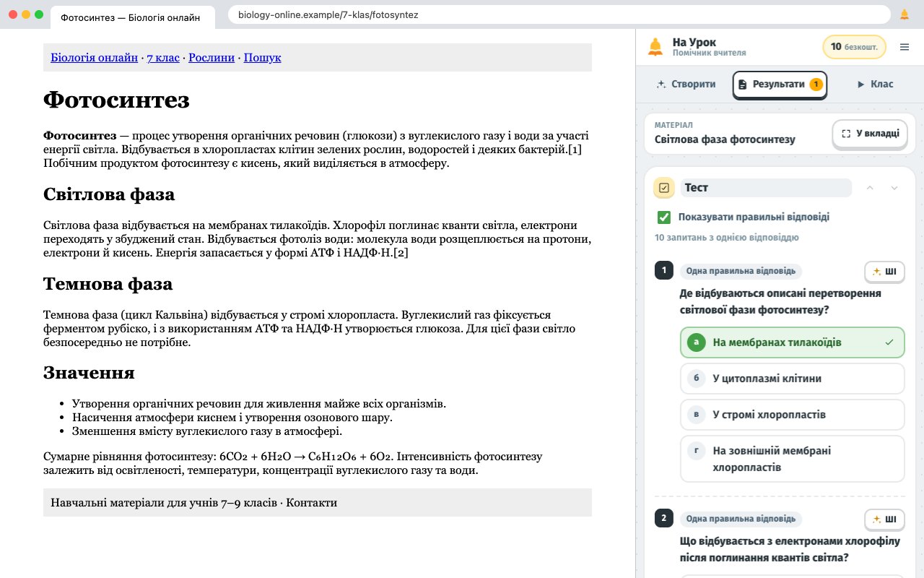Click the bell extension icon in the browser toolbar
924x578 pixels.
[905, 14]
